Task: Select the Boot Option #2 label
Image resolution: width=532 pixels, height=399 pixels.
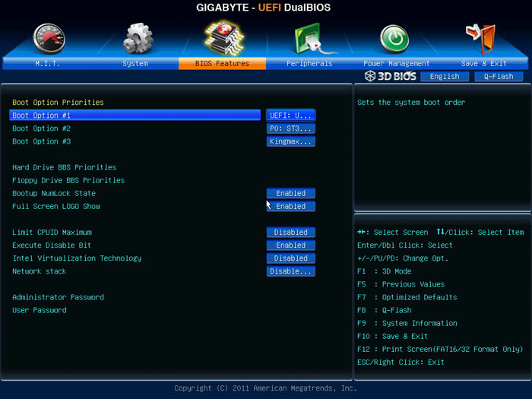Action: 41,128
